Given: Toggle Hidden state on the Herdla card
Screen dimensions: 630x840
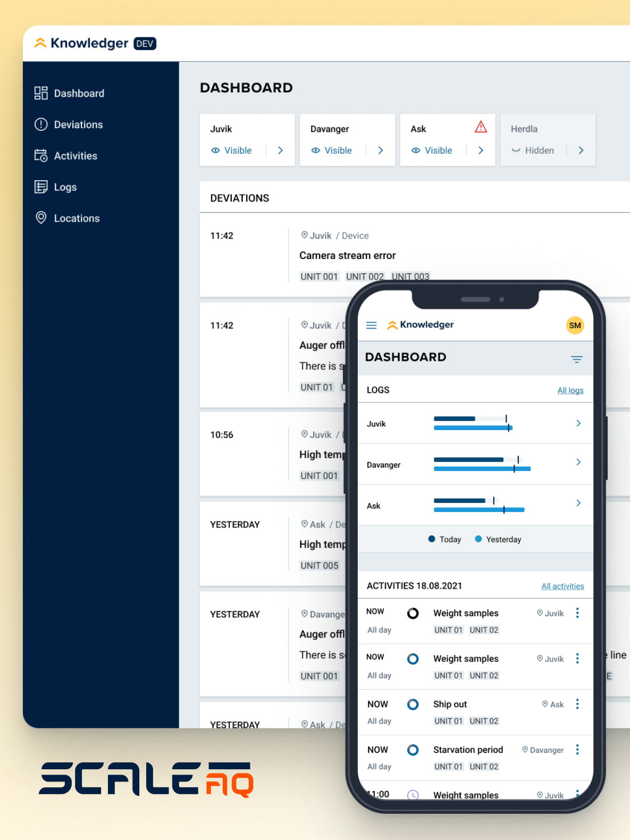Looking at the screenshot, I should coord(533,150).
